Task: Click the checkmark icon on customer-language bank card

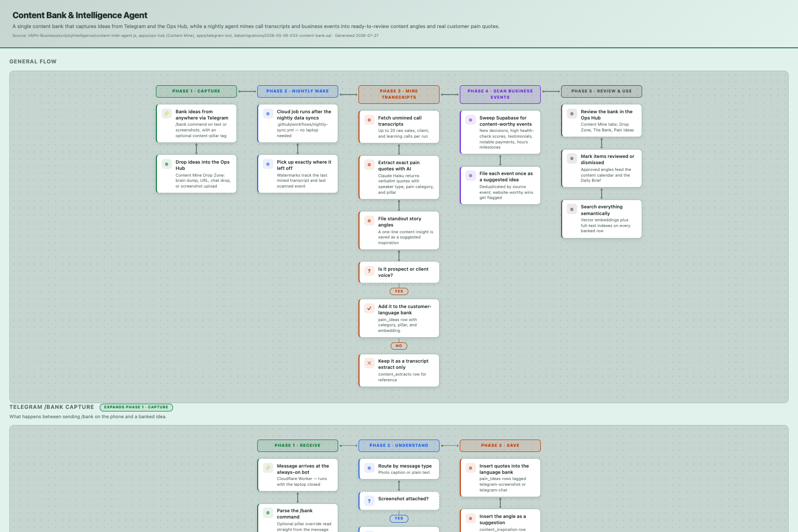Action: [x=369, y=308]
